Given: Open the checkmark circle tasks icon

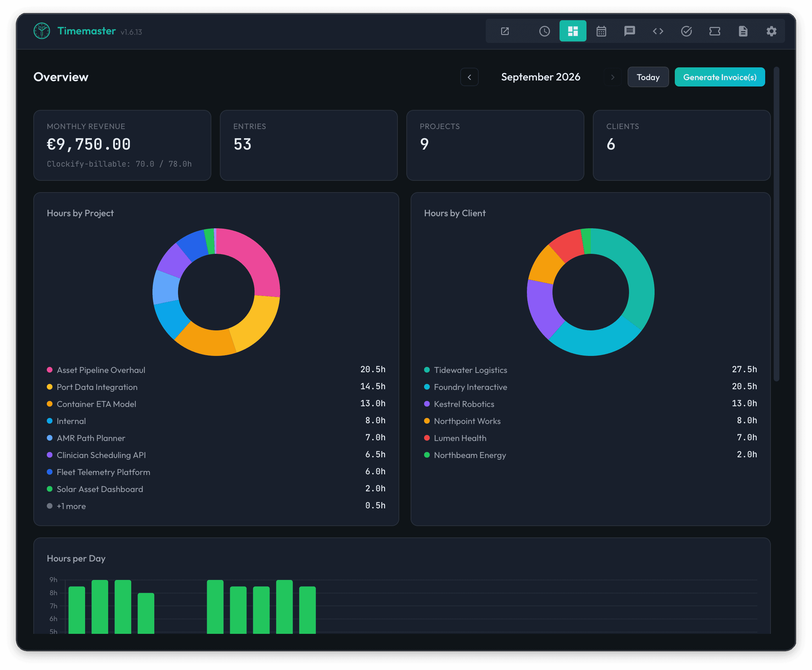Looking at the screenshot, I should (x=686, y=31).
